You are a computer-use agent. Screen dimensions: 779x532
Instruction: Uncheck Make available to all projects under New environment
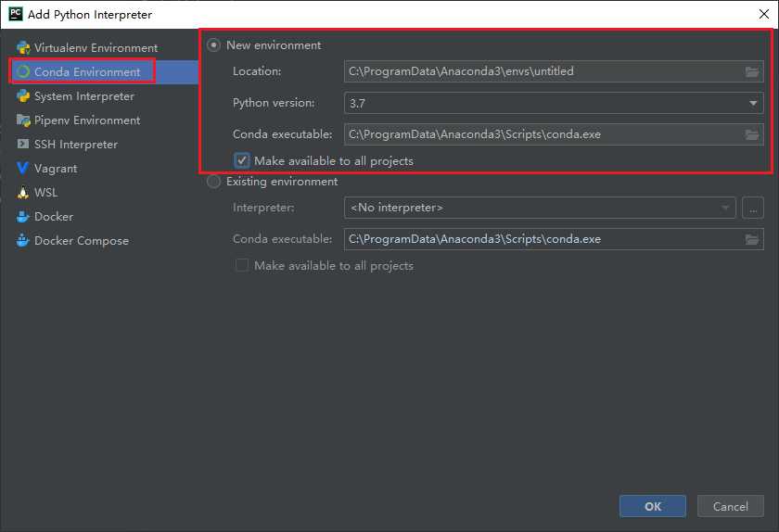[x=242, y=161]
